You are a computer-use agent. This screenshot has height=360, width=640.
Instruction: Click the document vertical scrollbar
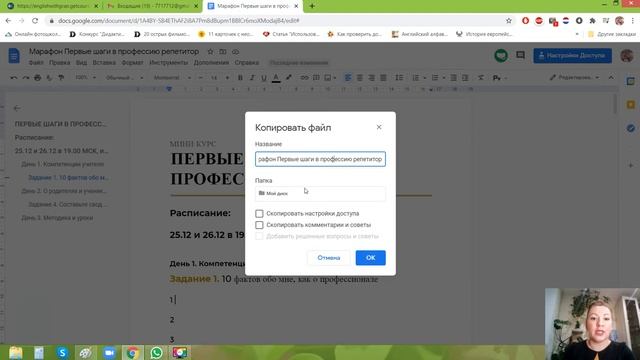[615, 104]
